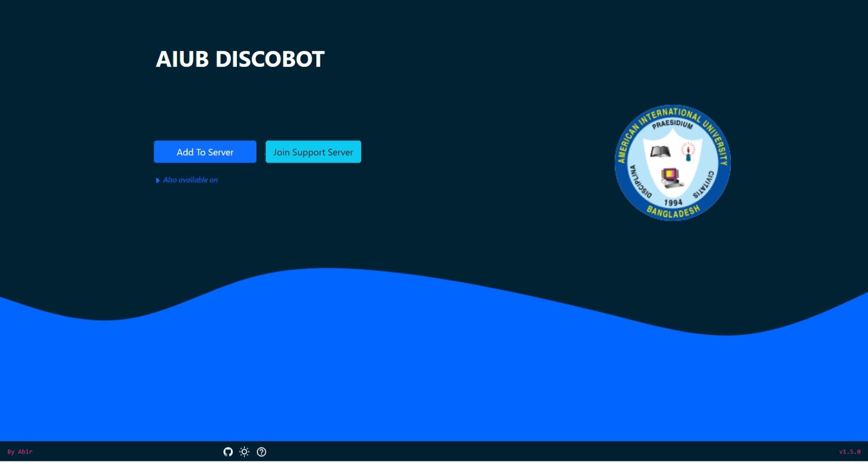Click the Add To Server button

click(x=205, y=152)
